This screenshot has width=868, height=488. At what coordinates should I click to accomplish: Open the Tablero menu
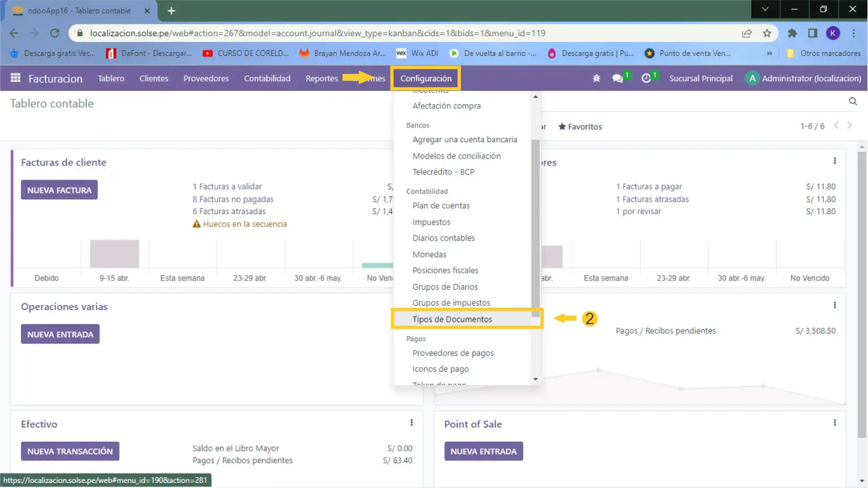coord(111,79)
